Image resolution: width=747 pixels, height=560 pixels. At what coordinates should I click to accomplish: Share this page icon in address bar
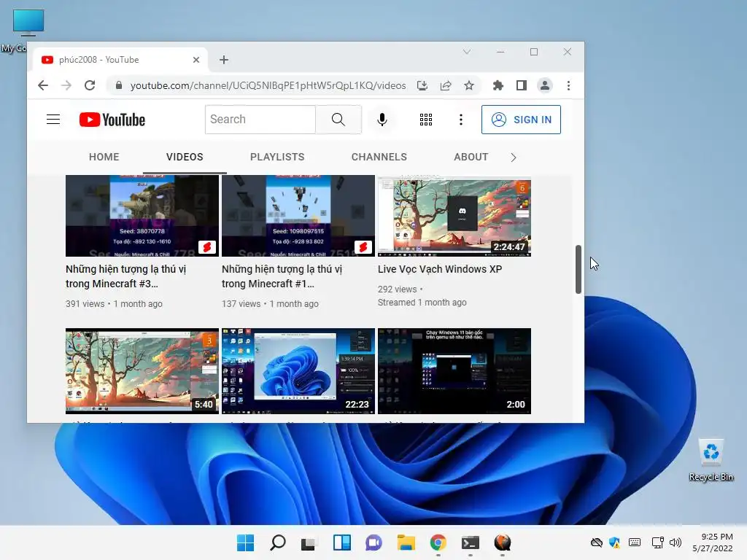(x=446, y=85)
